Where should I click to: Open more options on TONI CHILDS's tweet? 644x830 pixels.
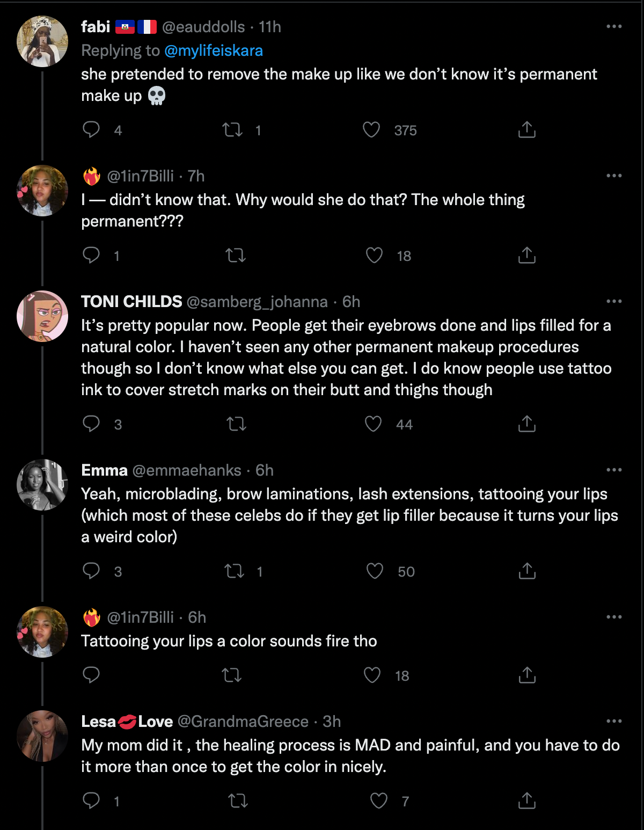click(614, 302)
